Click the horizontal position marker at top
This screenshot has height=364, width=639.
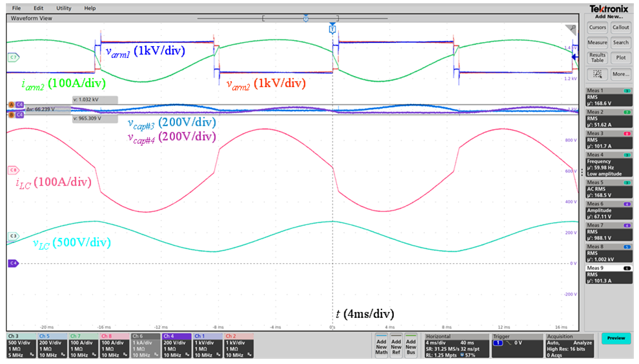pyautogui.click(x=305, y=19)
